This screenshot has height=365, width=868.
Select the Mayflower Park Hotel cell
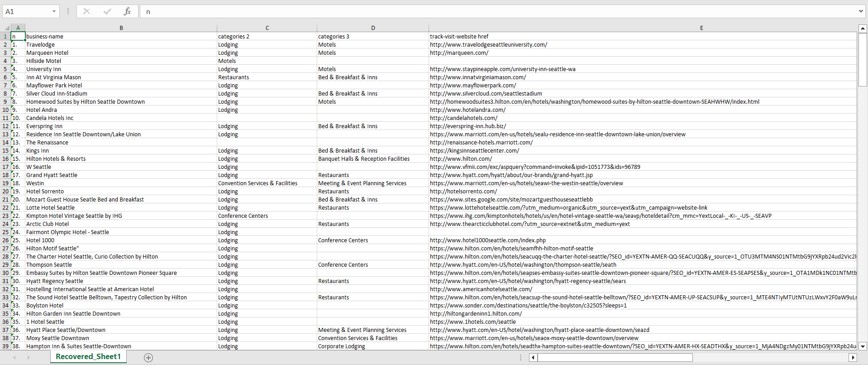[54, 86]
